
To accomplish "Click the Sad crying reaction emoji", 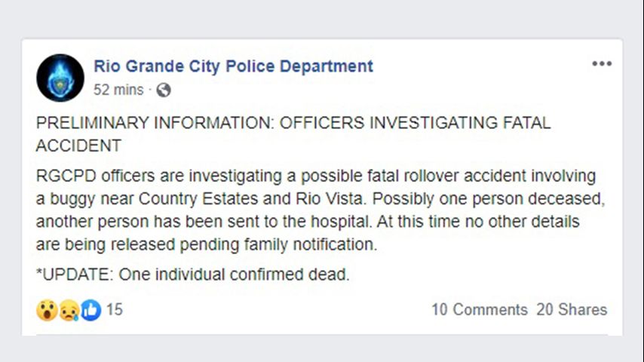I will [x=69, y=310].
